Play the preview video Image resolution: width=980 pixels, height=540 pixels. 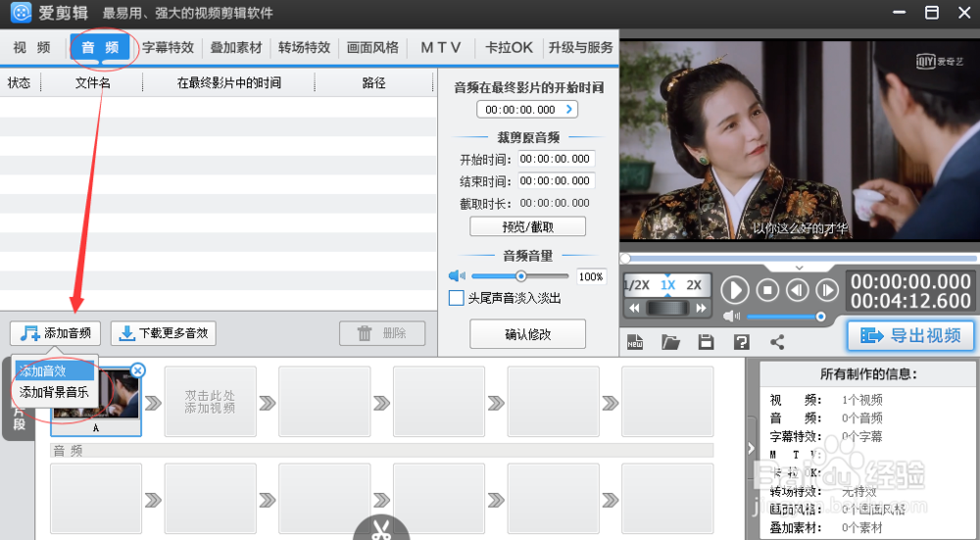(734, 291)
